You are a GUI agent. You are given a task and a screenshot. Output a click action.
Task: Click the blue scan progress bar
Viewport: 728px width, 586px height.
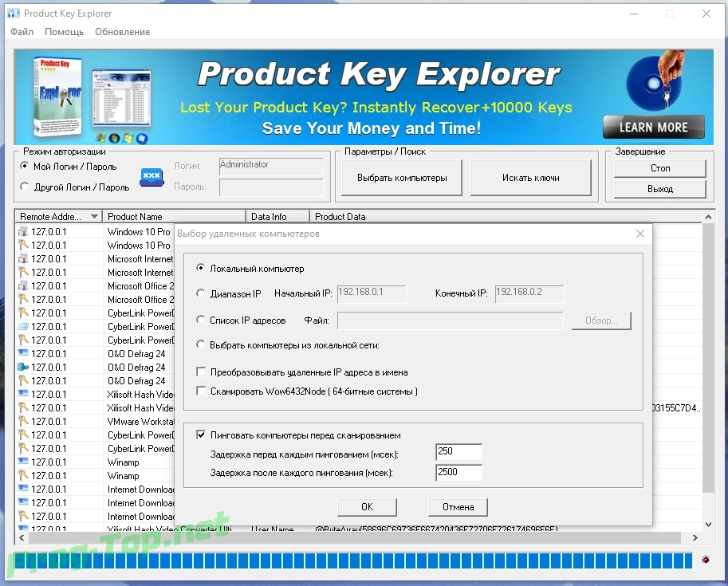[353, 561]
